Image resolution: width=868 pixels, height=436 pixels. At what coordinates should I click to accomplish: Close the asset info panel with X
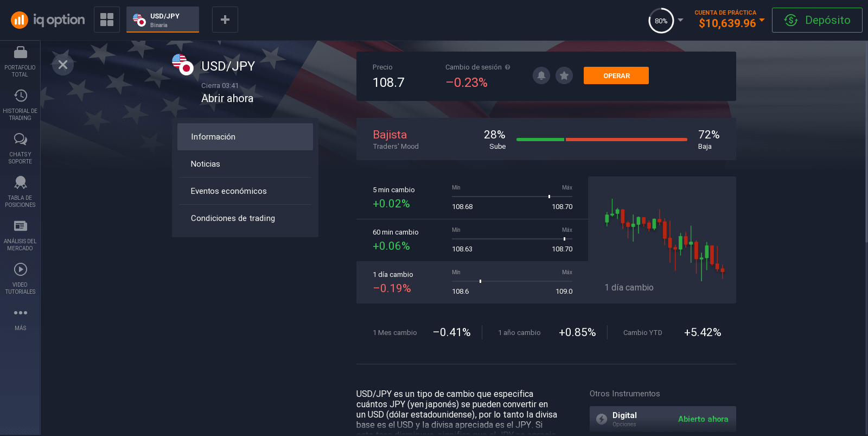tap(63, 65)
